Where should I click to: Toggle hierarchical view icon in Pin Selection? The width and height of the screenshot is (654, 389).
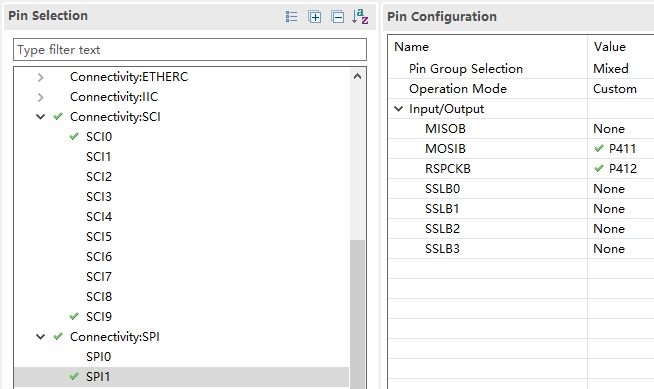tap(292, 17)
